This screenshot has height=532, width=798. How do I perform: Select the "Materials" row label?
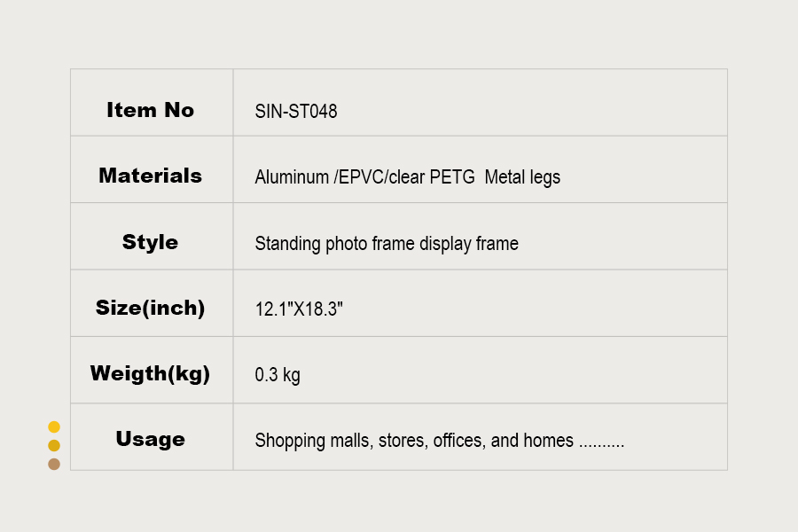click(x=150, y=176)
